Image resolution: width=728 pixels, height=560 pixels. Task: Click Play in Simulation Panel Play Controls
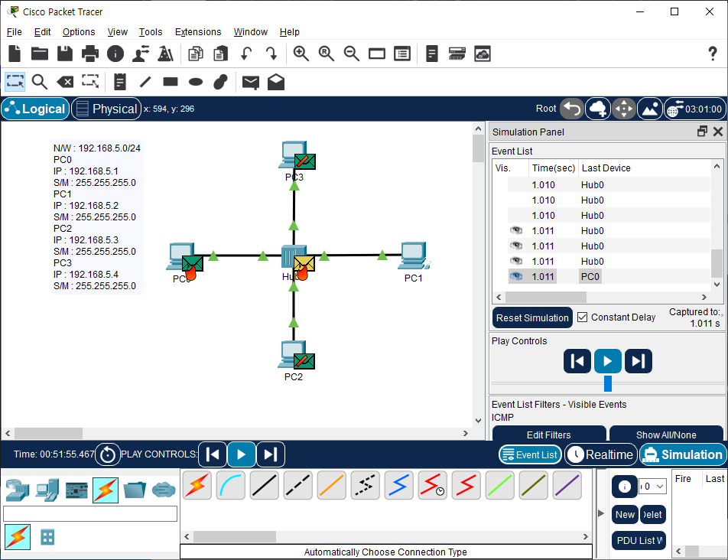coord(607,361)
